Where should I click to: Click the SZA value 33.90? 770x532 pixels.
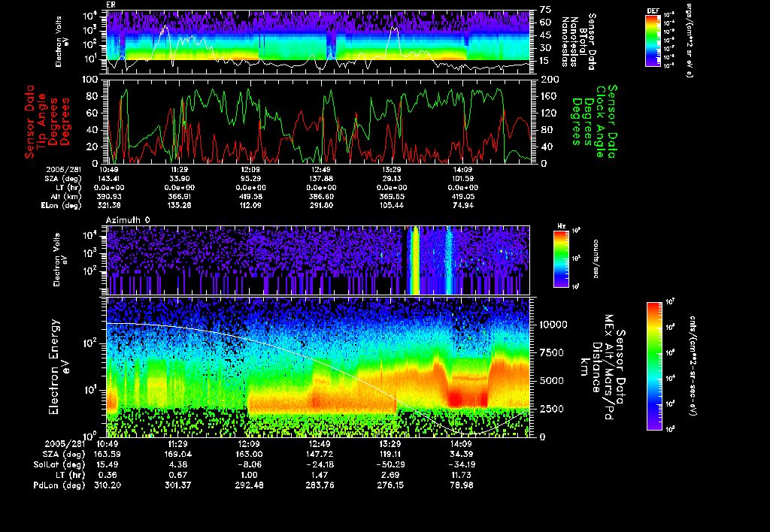pos(179,179)
